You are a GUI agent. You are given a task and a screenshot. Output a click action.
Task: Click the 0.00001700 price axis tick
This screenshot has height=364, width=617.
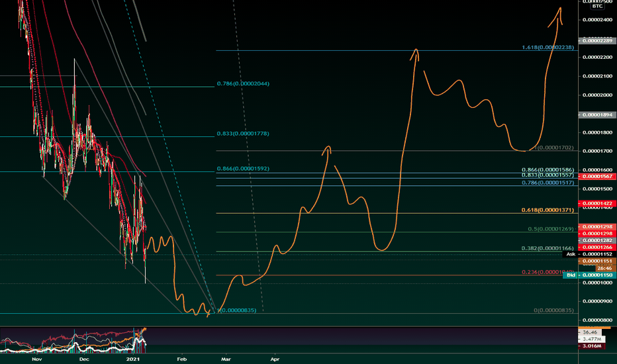click(597, 151)
